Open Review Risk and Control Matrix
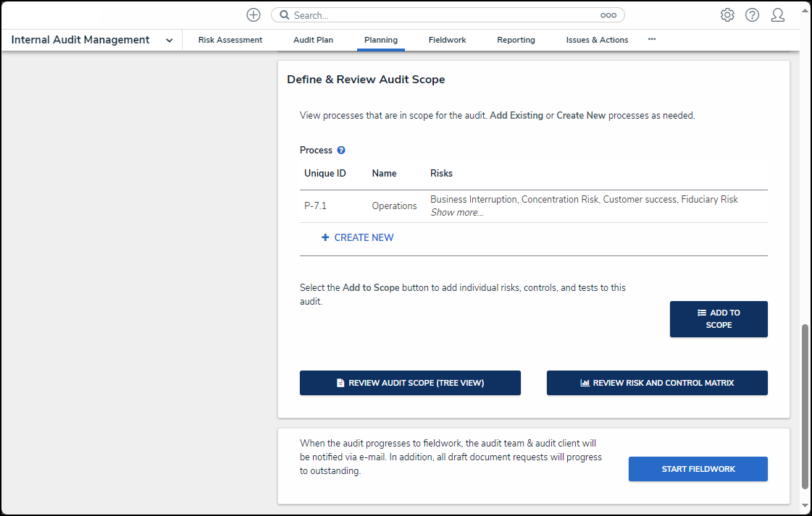This screenshot has height=516, width=812. pos(656,383)
